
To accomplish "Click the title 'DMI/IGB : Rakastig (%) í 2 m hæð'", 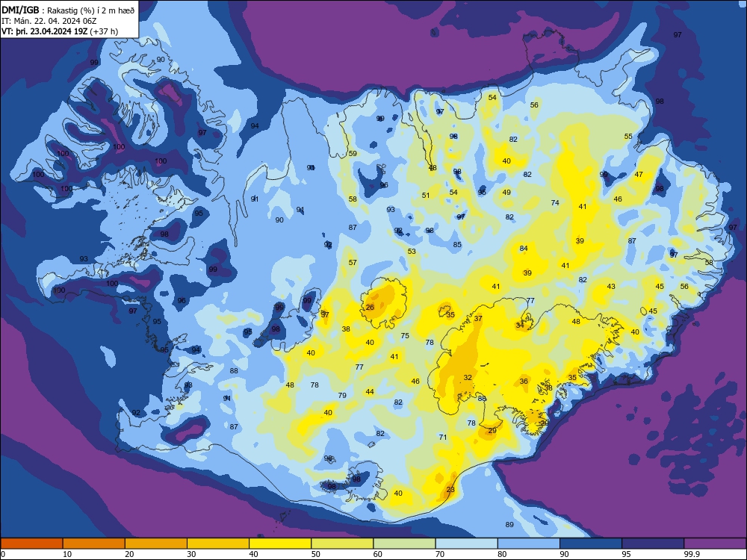I will pyautogui.click(x=68, y=10).
